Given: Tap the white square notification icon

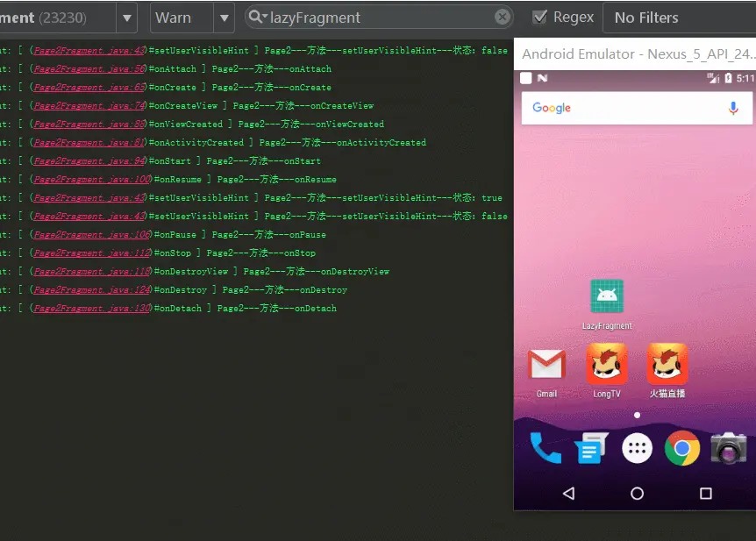Looking at the screenshot, I should click(526, 78).
